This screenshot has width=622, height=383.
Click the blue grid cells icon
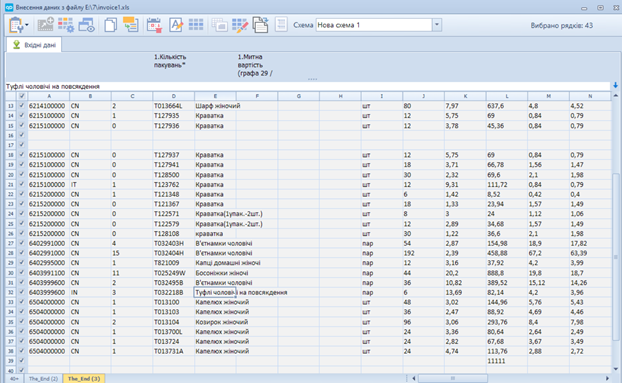point(196,25)
